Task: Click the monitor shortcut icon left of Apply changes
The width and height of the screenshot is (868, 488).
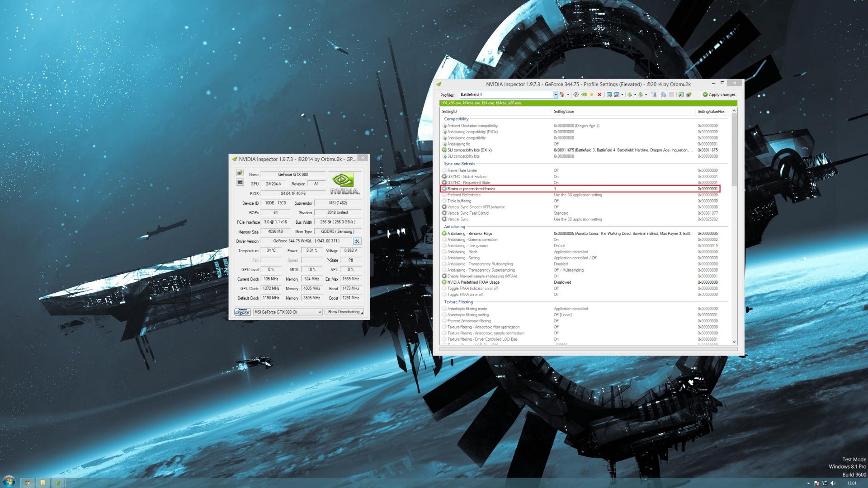Action: click(x=681, y=94)
